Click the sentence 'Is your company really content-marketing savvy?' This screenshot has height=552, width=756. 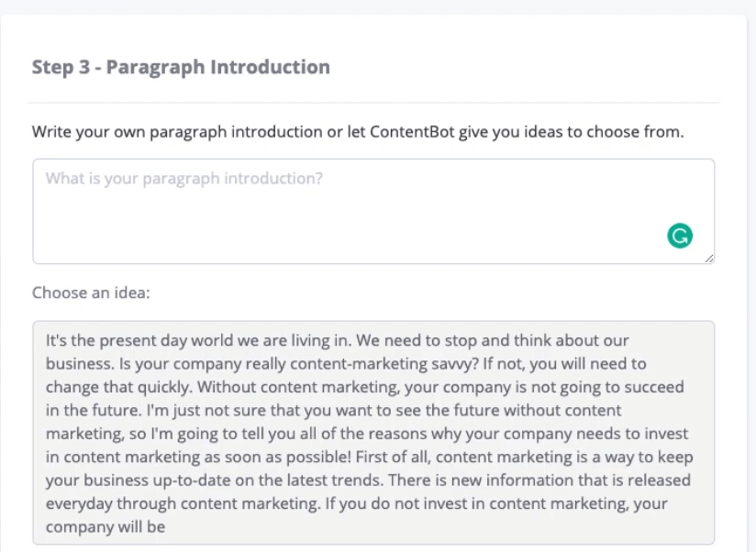coord(299,364)
